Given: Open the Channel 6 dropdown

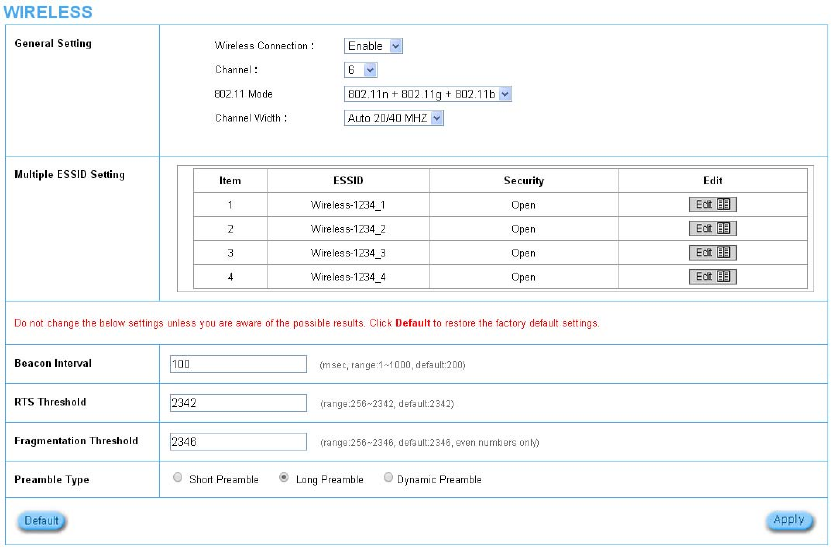Looking at the screenshot, I should pyautogui.click(x=360, y=70).
